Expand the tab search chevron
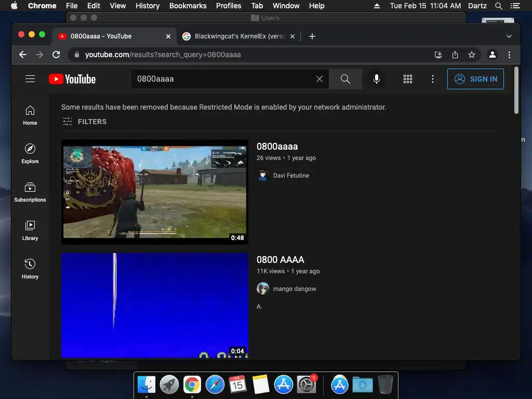The image size is (532, 399). (509, 36)
